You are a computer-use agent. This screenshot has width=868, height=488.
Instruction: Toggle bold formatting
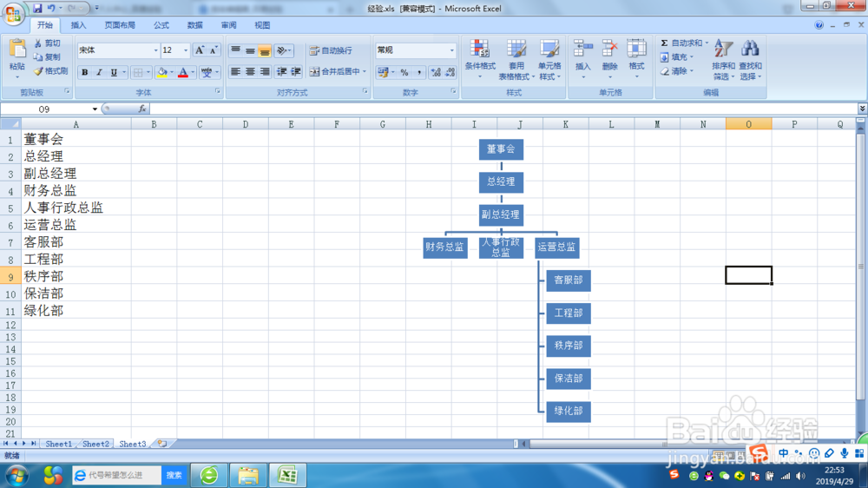[85, 72]
